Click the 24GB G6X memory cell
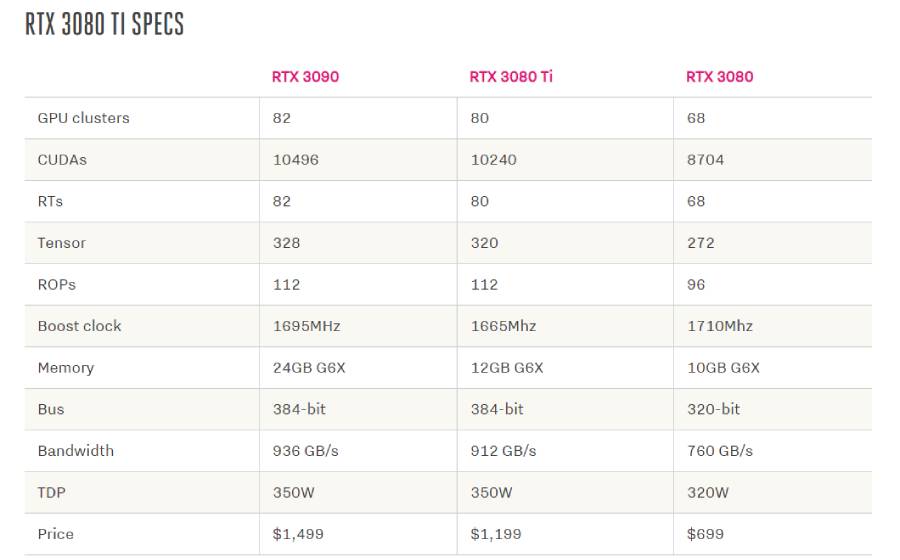Viewport: 900px width, 560px height. pos(309,368)
